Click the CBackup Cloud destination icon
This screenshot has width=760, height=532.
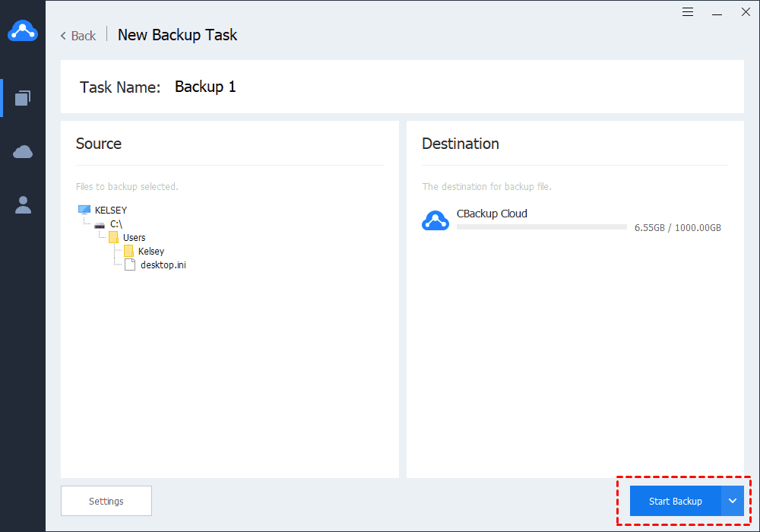[435, 220]
